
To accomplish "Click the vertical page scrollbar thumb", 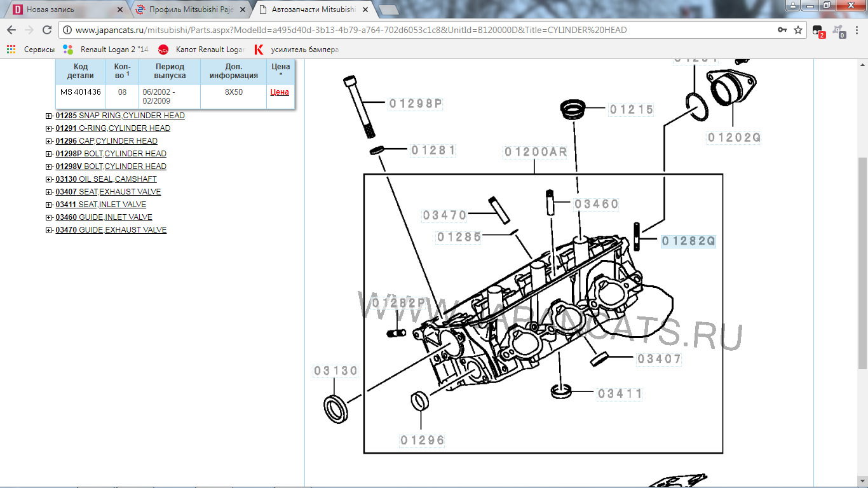I will (862, 262).
